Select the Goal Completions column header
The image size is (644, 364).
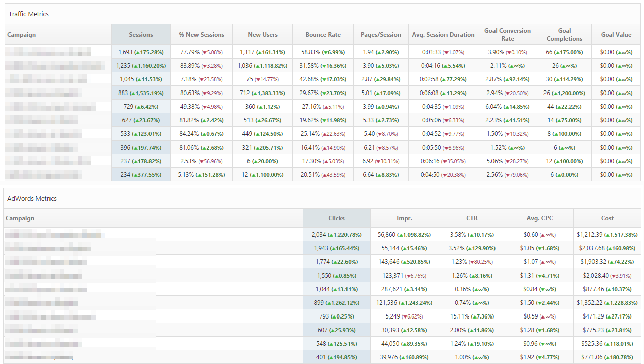564,35
